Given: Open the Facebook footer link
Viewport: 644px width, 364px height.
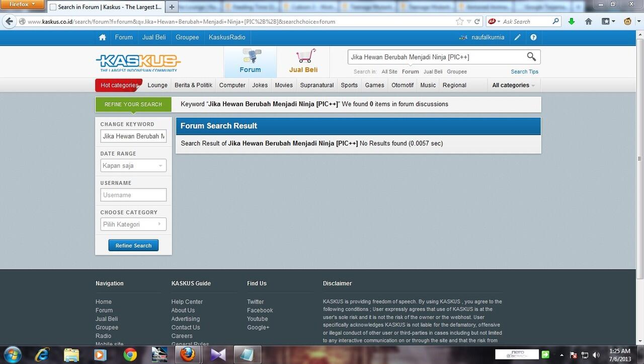Looking at the screenshot, I should (x=260, y=310).
